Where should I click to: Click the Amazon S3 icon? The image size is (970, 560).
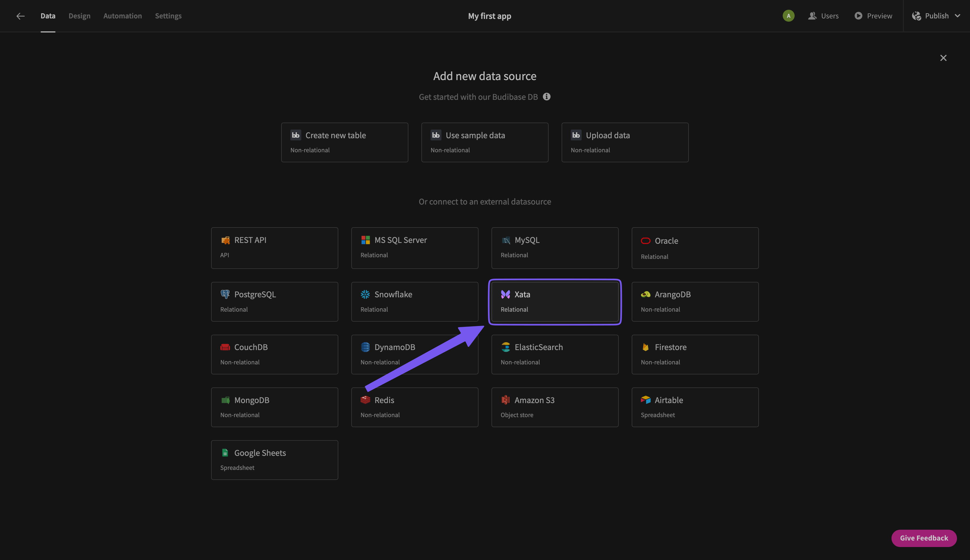click(x=505, y=400)
